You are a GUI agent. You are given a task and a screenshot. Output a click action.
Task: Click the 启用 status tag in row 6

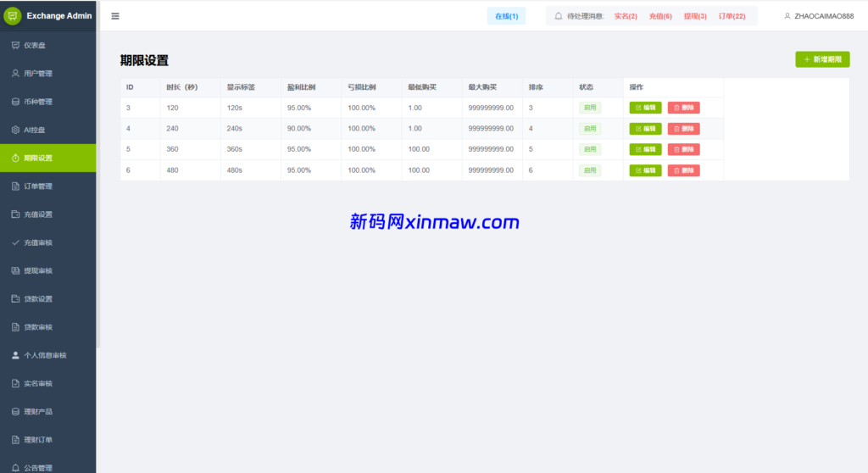tap(590, 170)
